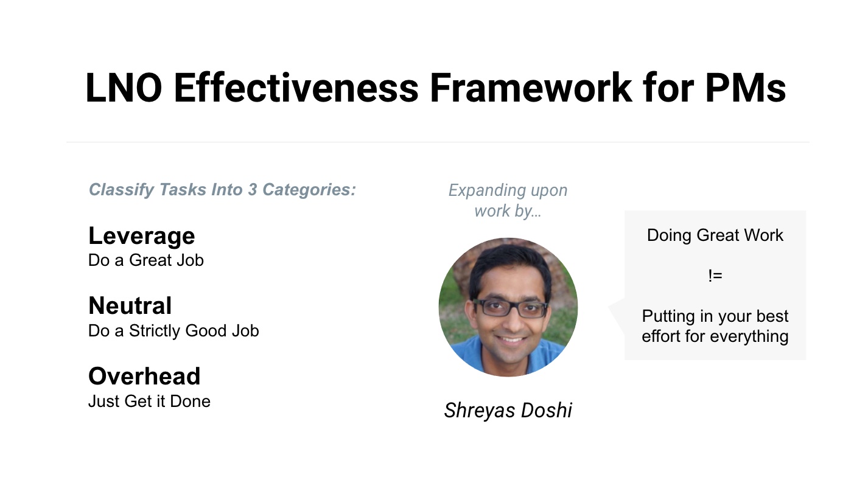Click the word LNO in the title

tap(124, 87)
